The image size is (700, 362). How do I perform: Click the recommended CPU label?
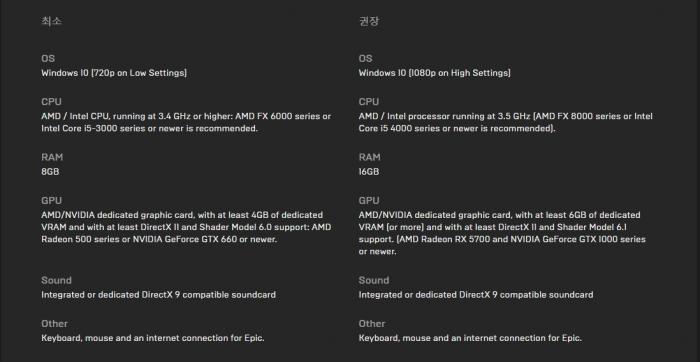click(369, 102)
